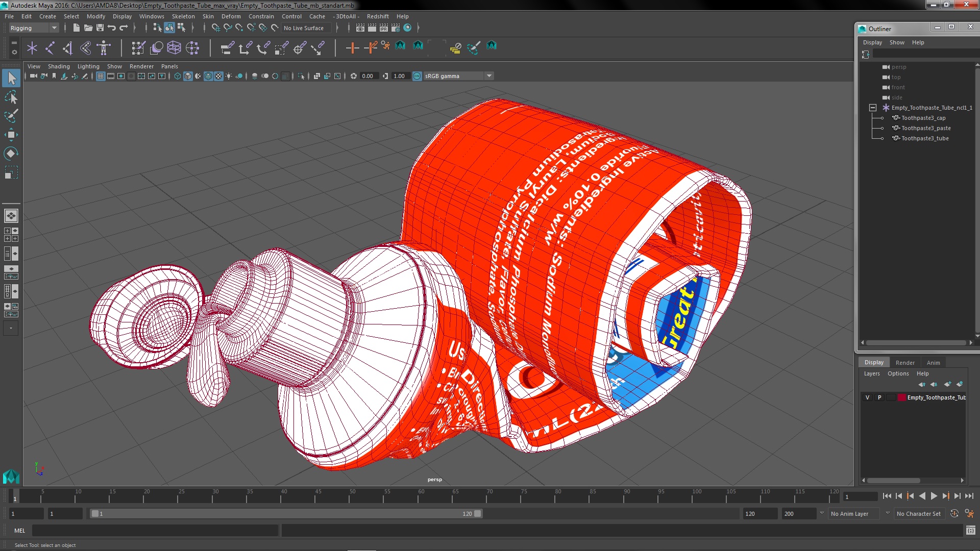
Task: Open the Skeleton menu
Action: [183, 16]
